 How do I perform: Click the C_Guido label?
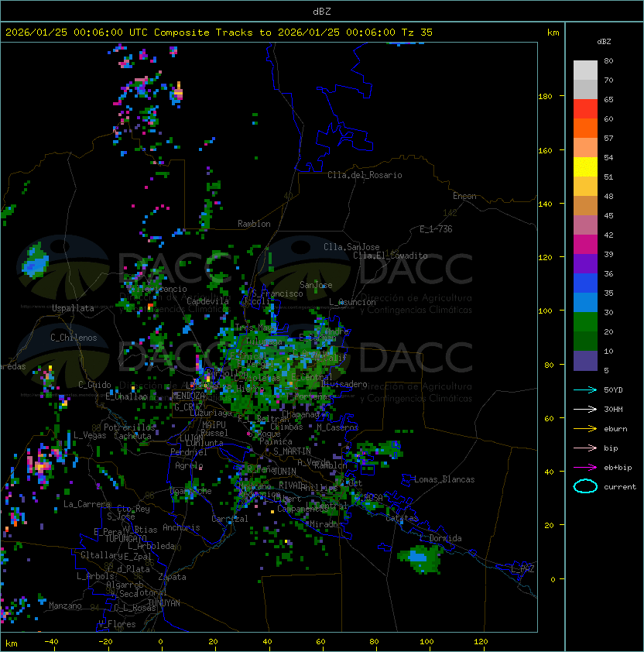tap(94, 384)
